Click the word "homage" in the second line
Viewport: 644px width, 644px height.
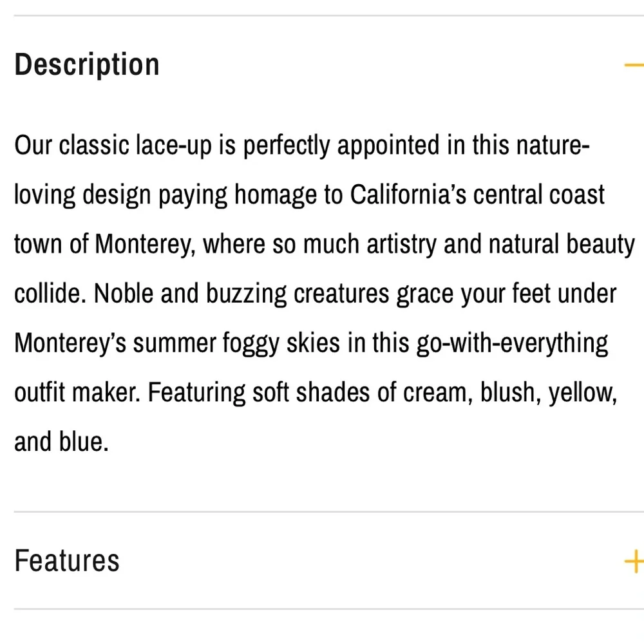coord(276,196)
